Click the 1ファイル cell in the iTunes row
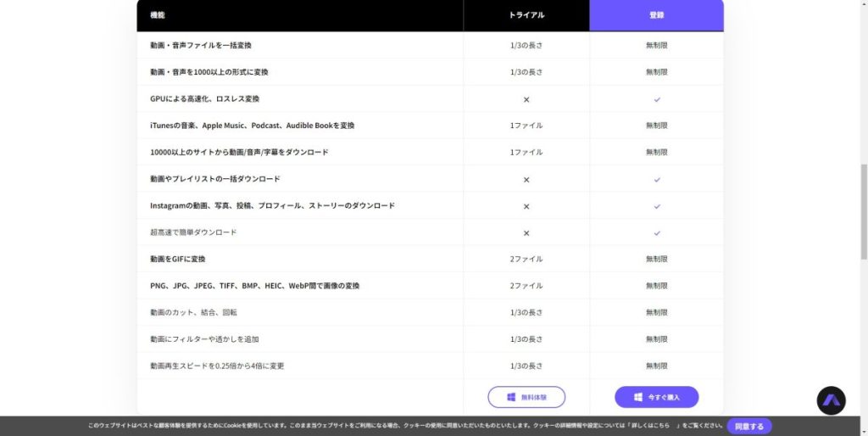 click(526, 126)
